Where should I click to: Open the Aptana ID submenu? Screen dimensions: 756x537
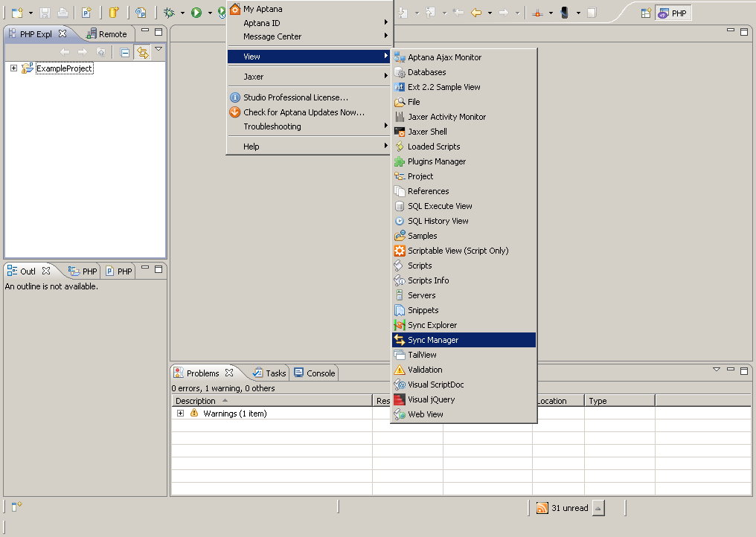point(309,22)
